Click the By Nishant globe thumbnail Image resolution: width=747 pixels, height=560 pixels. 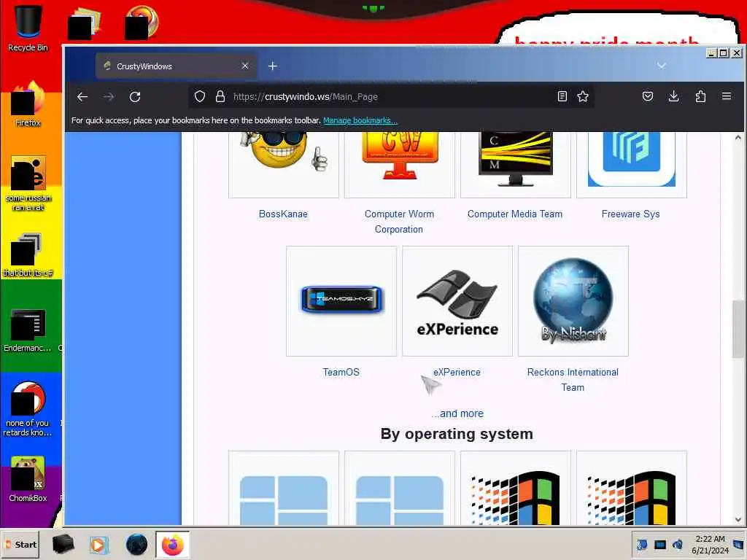point(573,301)
